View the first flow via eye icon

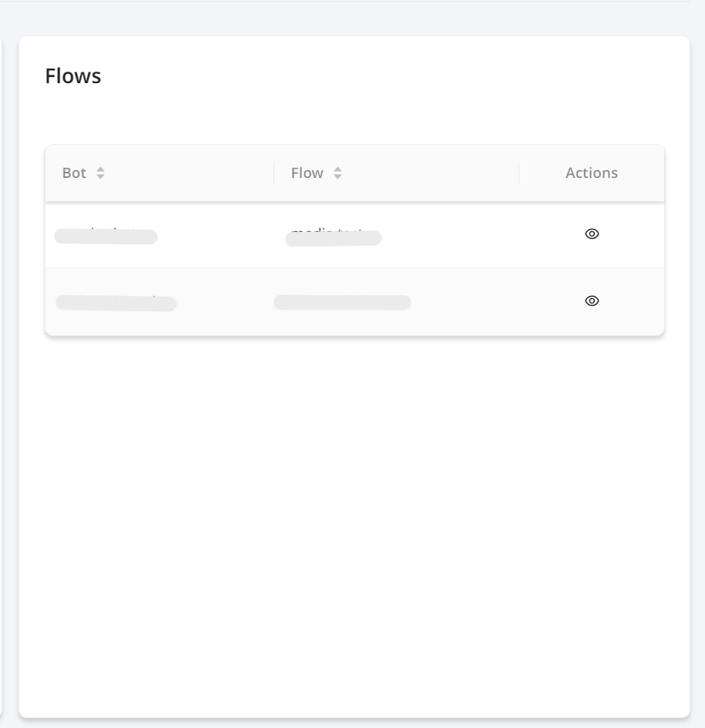(x=592, y=233)
